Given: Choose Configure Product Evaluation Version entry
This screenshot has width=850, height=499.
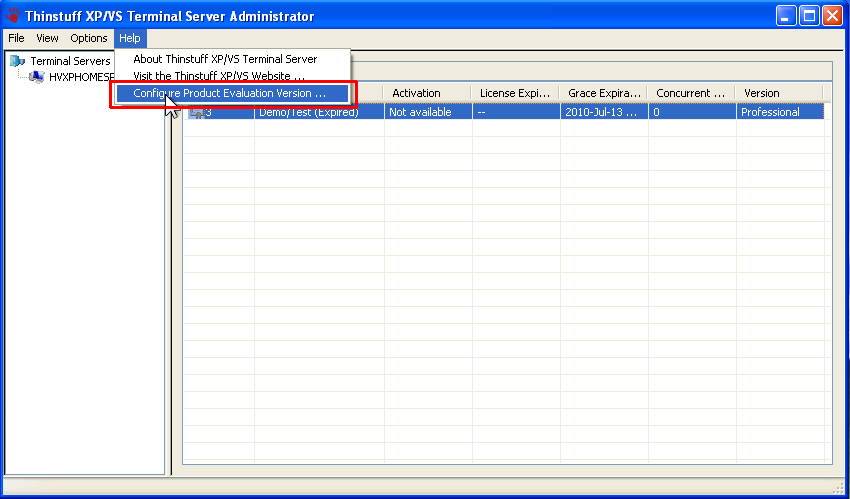Looking at the screenshot, I should tap(233, 93).
